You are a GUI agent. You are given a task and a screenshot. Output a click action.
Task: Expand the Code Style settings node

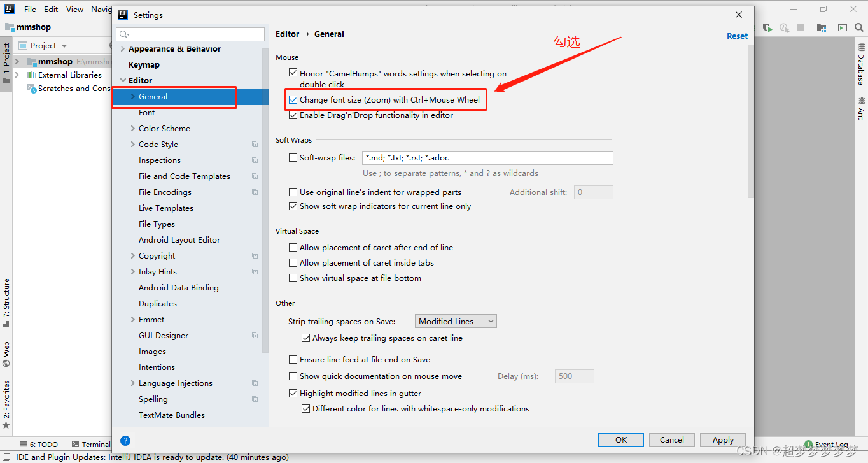pyautogui.click(x=132, y=145)
